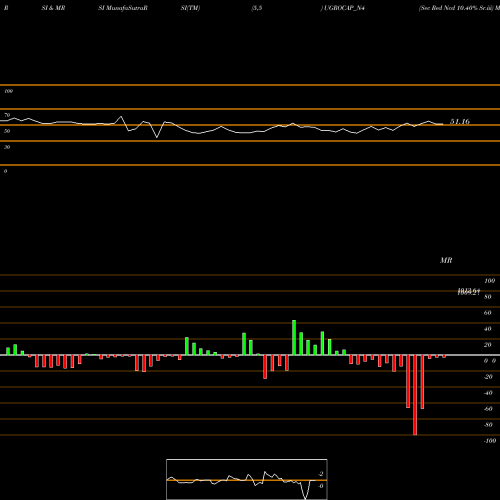
Task: Click the "100" label on the left RSI axis
Action: pos(8,91)
